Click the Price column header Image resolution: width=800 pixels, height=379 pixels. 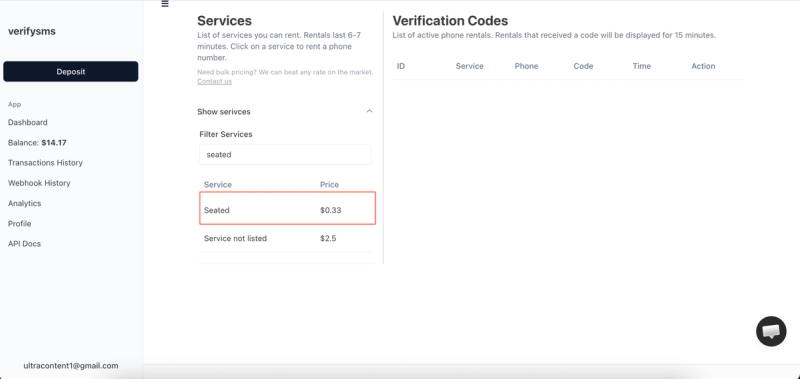pos(329,185)
